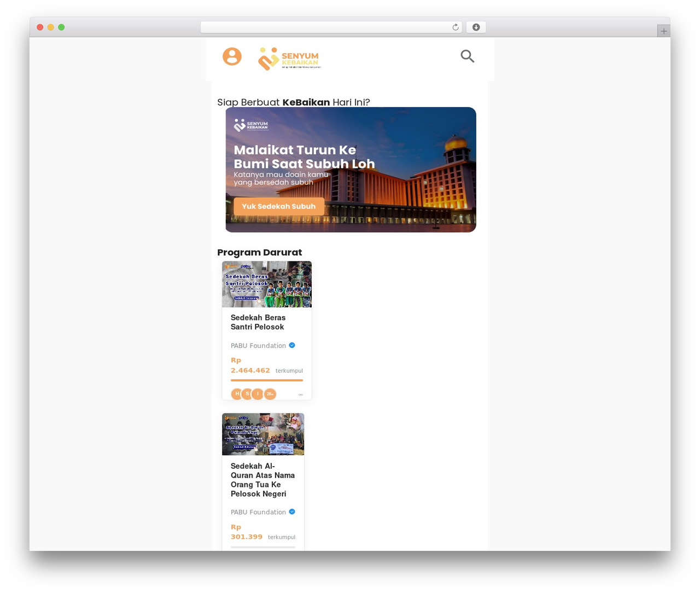Show the 26+ more donors badge

point(270,394)
